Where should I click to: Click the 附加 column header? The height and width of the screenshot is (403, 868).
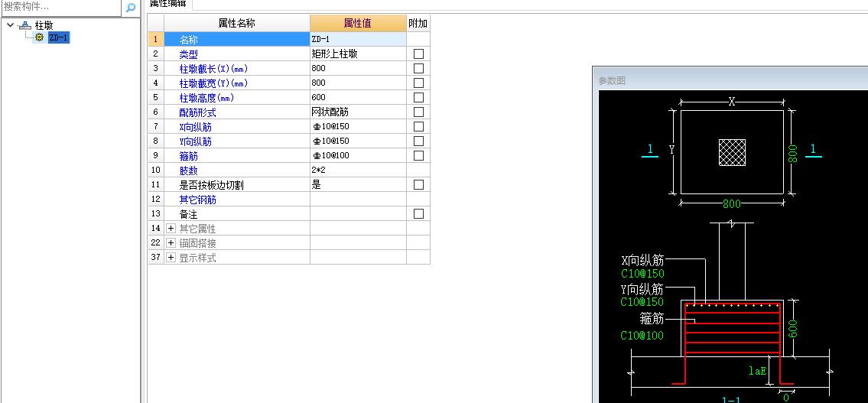pos(418,23)
